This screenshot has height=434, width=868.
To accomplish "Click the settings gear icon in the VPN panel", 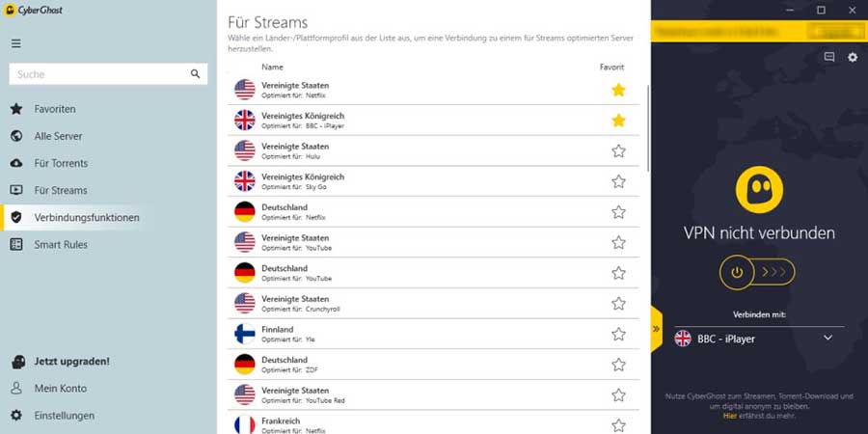I will 853,58.
